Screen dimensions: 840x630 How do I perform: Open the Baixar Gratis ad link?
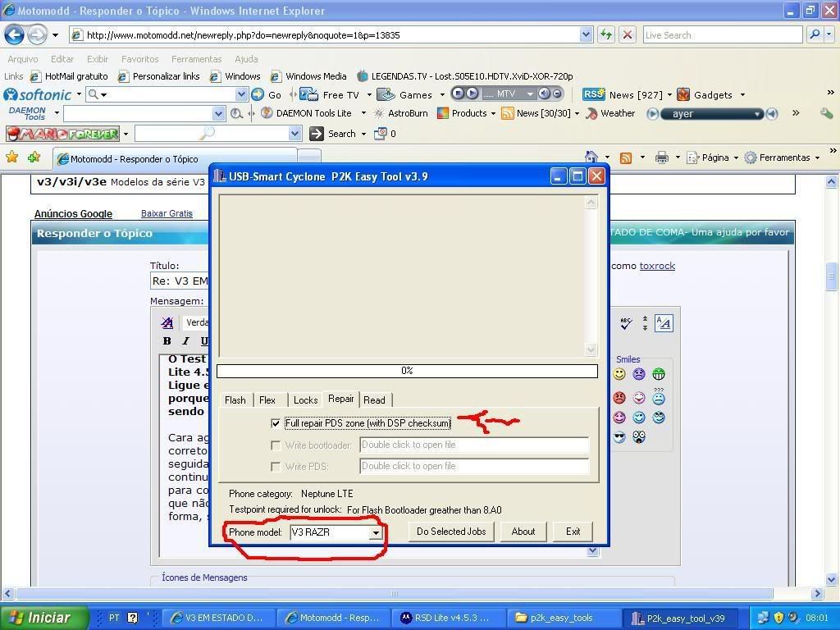(x=167, y=213)
